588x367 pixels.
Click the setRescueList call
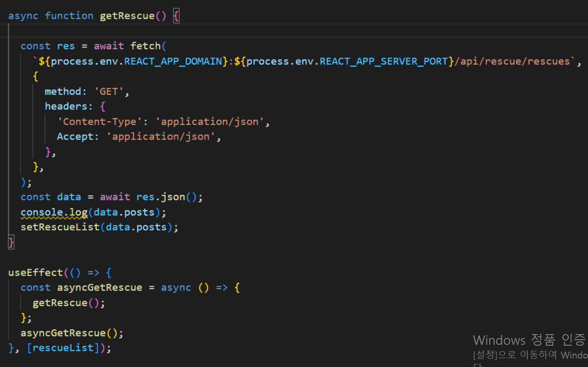60,227
